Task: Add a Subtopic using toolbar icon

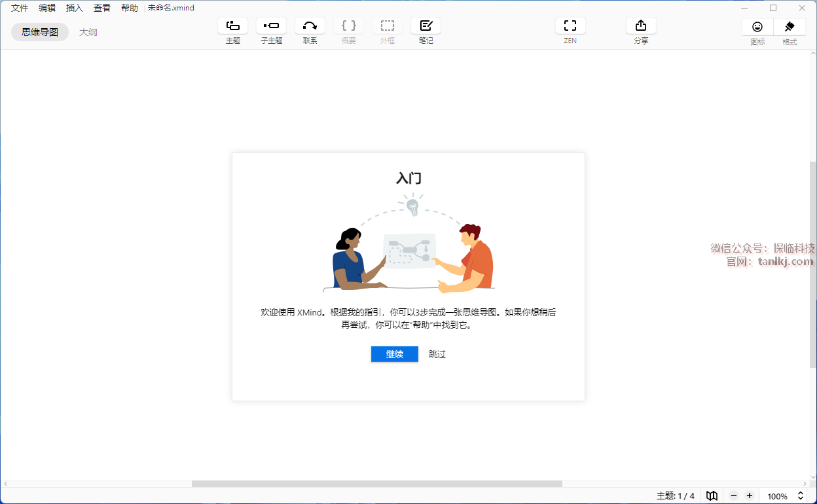Action: point(271,26)
